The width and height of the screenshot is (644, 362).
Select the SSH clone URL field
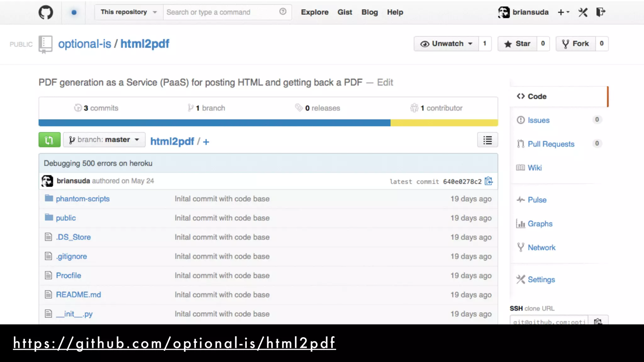point(549,321)
